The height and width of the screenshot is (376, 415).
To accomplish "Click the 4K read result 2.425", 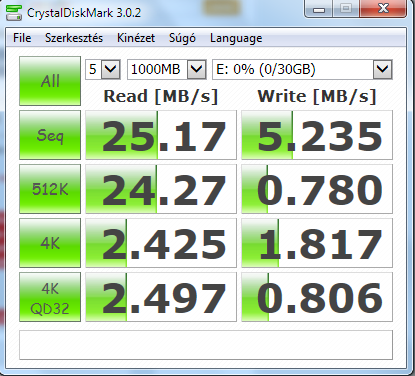I will point(161,243).
